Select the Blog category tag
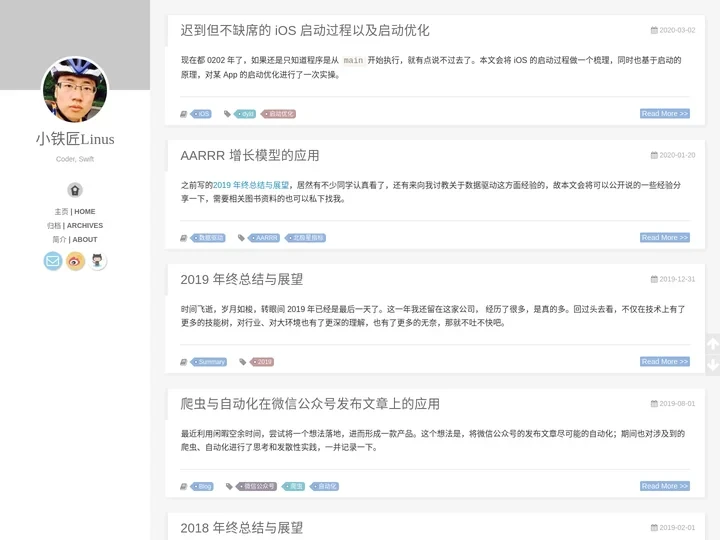Image resolution: width=720 pixels, height=540 pixels. point(202,486)
